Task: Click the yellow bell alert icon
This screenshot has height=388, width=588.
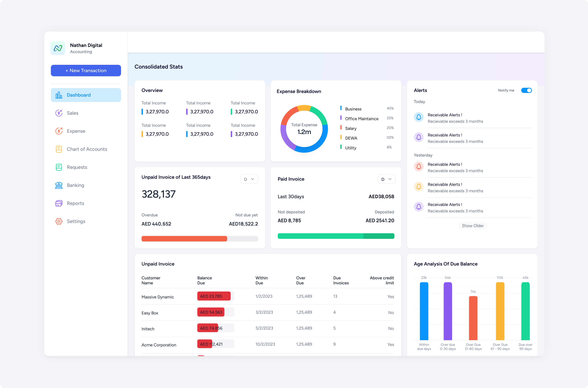Action: point(419,187)
